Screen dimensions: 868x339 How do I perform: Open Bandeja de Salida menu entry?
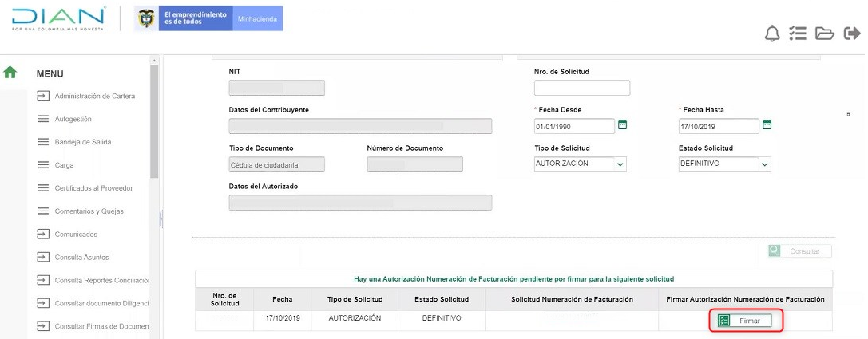82,142
